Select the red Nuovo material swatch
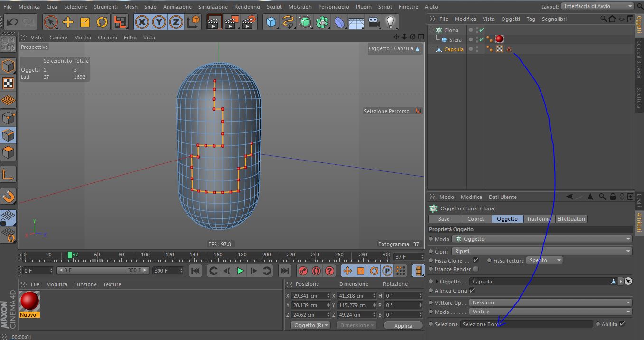The image size is (644, 340). (x=29, y=301)
